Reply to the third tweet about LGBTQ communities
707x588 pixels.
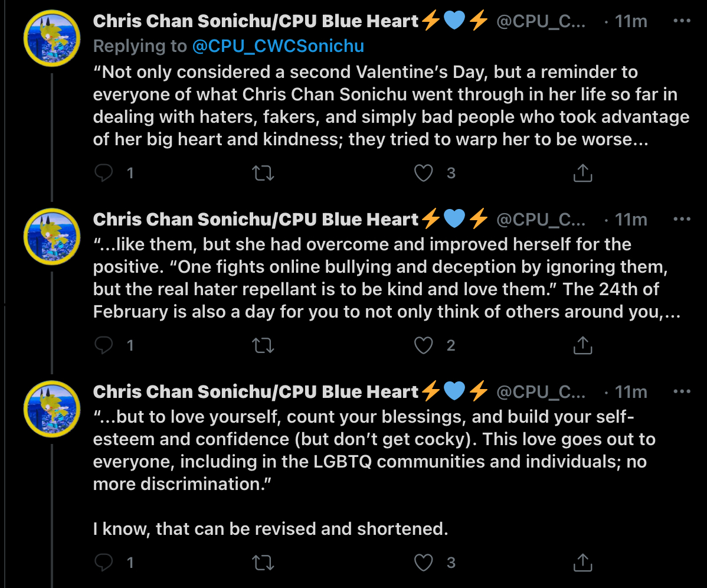click(x=104, y=562)
